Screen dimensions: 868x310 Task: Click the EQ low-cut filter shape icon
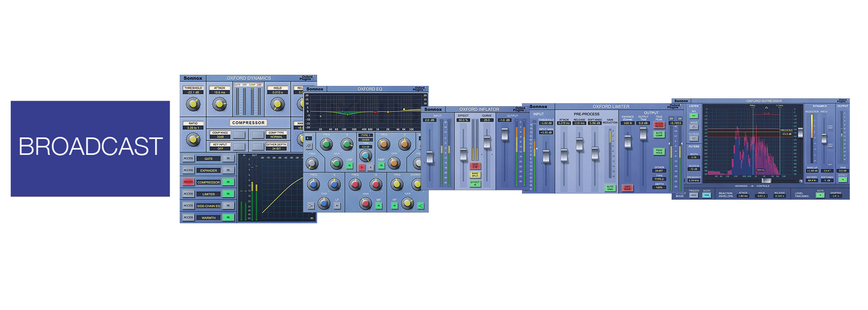click(309, 146)
